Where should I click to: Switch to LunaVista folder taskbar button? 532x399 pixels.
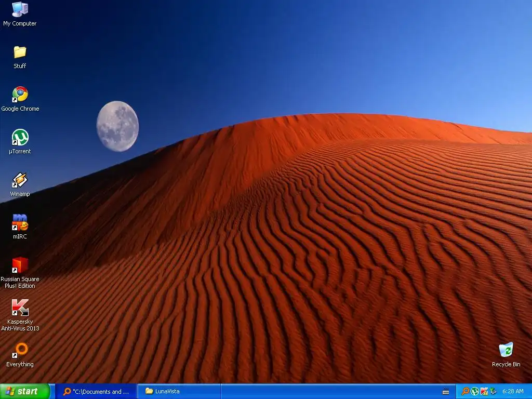pyautogui.click(x=179, y=392)
